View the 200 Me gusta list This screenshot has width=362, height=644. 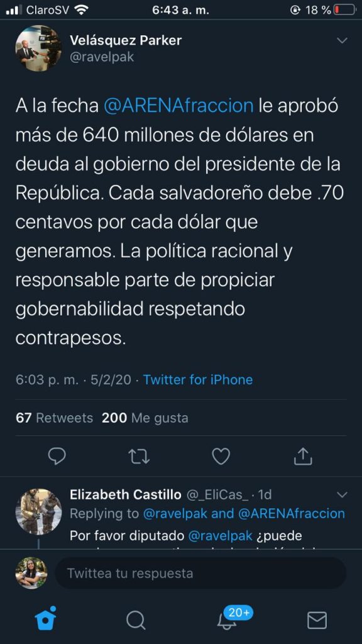click(x=145, y=418)
